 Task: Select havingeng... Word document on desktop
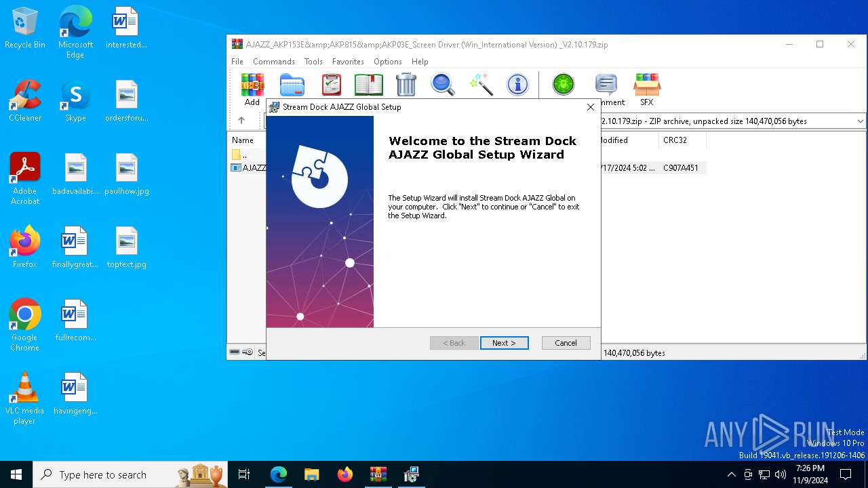[x=75, y=394]
